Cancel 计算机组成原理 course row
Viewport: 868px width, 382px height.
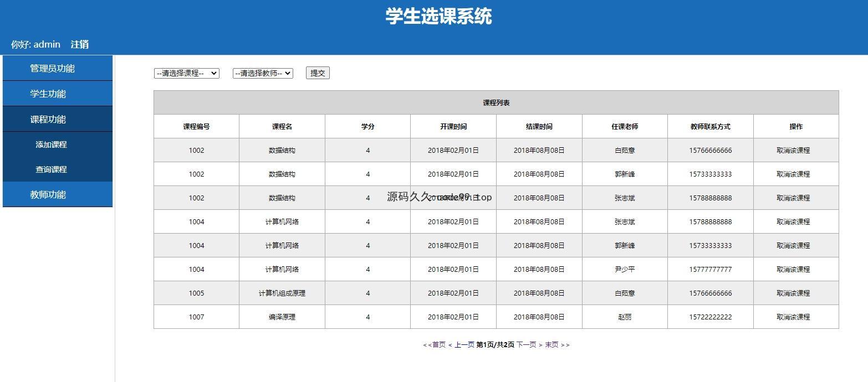793,293
